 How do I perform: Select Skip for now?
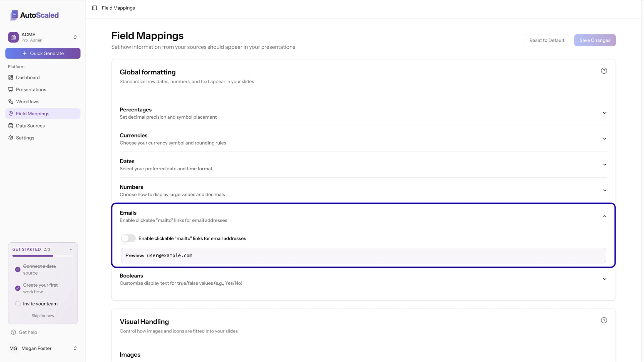click(43, 315)
